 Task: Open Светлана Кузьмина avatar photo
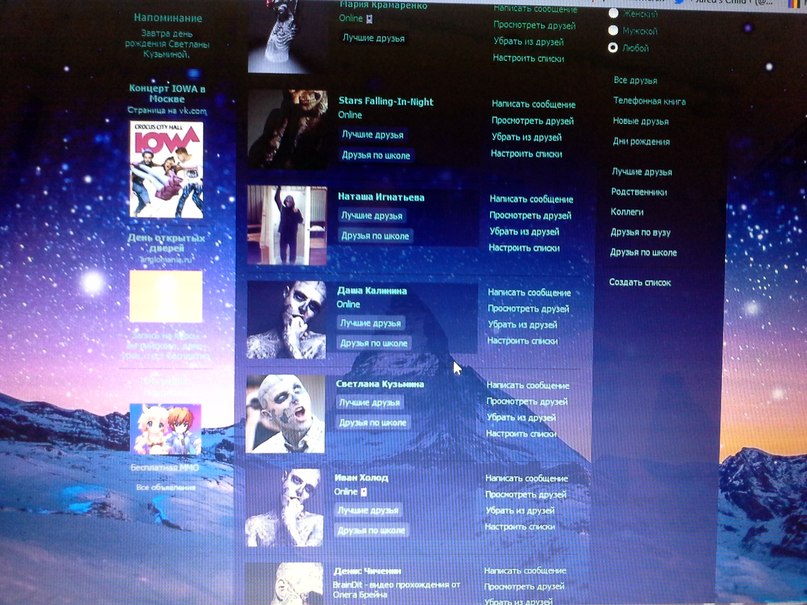point(285,414)
